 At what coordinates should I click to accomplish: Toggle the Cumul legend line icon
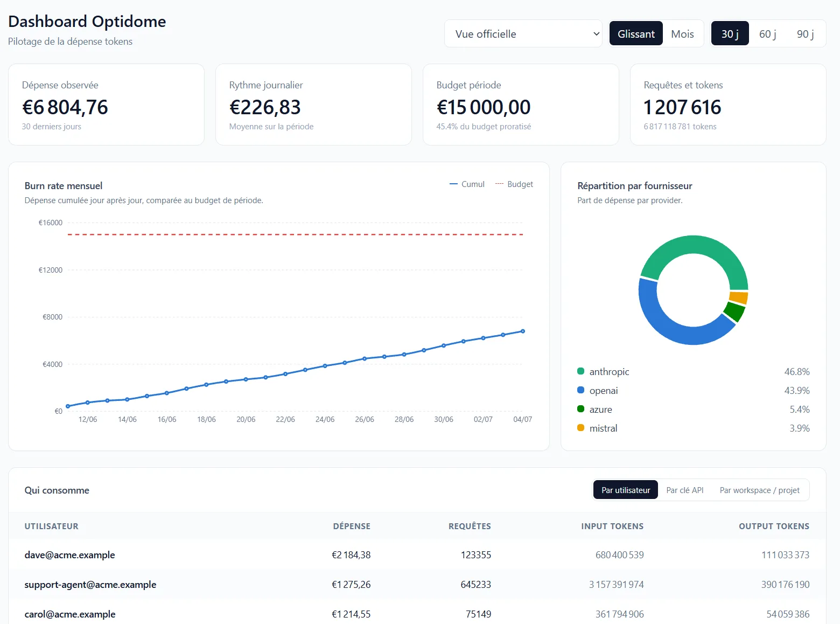[x=453, y=184]
